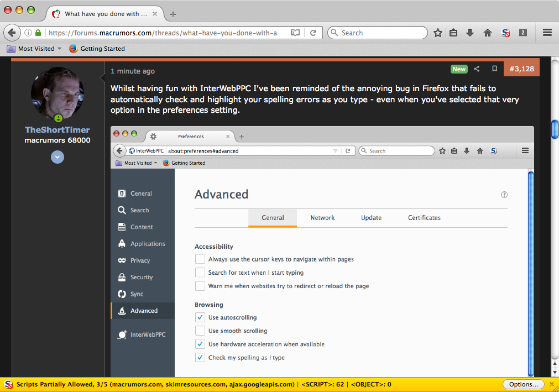
Task: Open site information icon in URL bar
Action: pyautogui.click(x=28, y=33)
